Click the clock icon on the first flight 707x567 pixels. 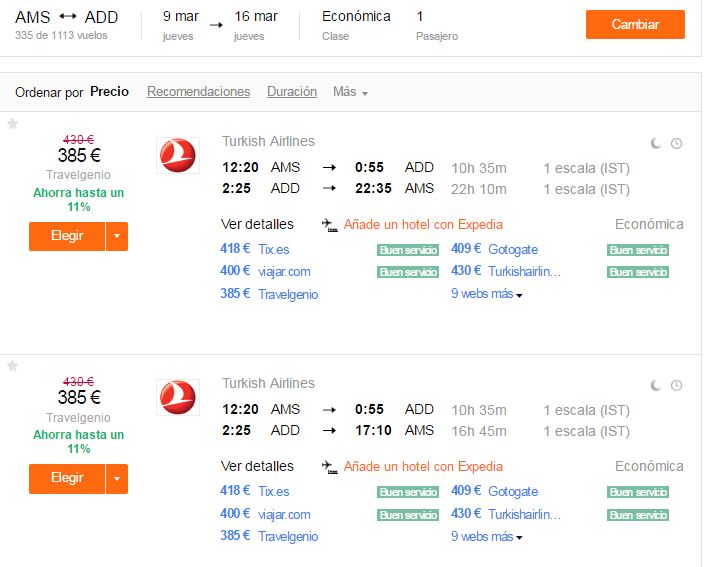[676, 143]
